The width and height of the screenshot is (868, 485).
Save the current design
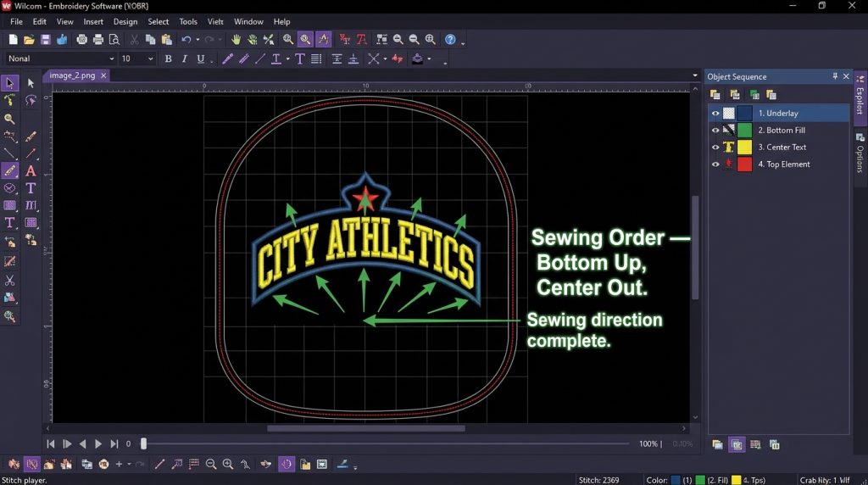pyautogui.click(x=46, y=39)
